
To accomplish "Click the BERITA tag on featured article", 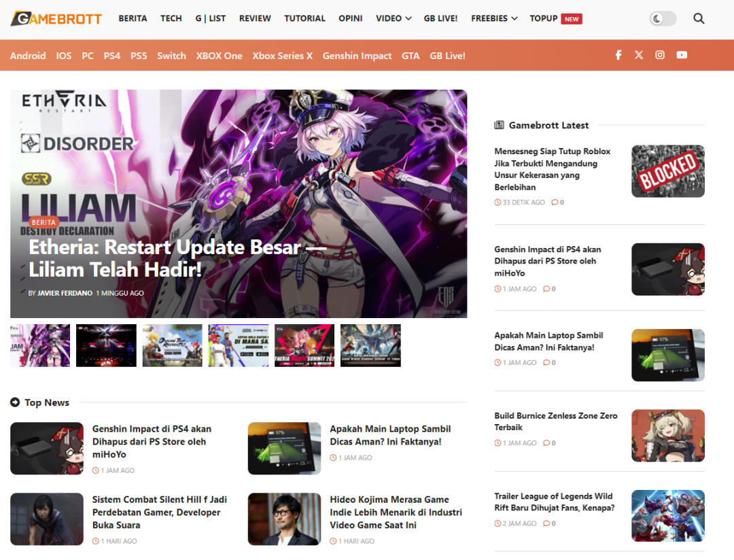I will coord(43,222).
